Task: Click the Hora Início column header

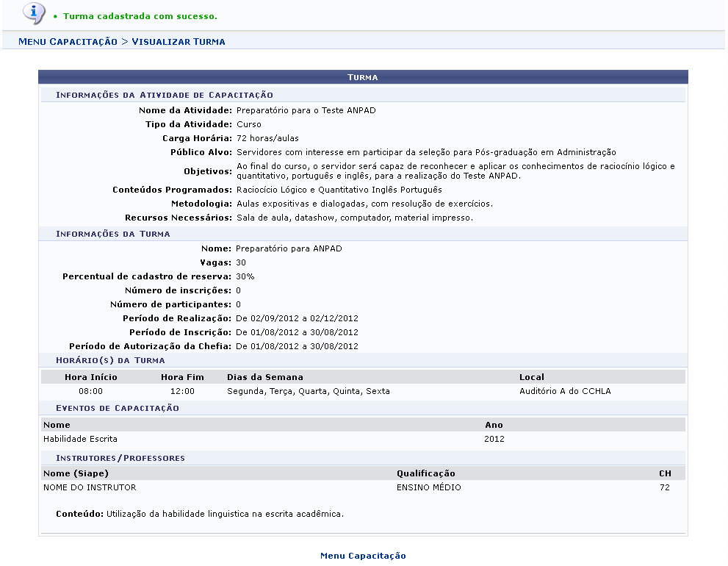Action: (91, 377)
